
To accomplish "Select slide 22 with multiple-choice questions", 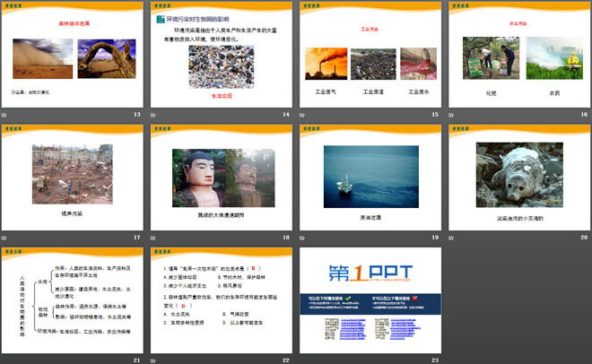I will pos(222,300).
